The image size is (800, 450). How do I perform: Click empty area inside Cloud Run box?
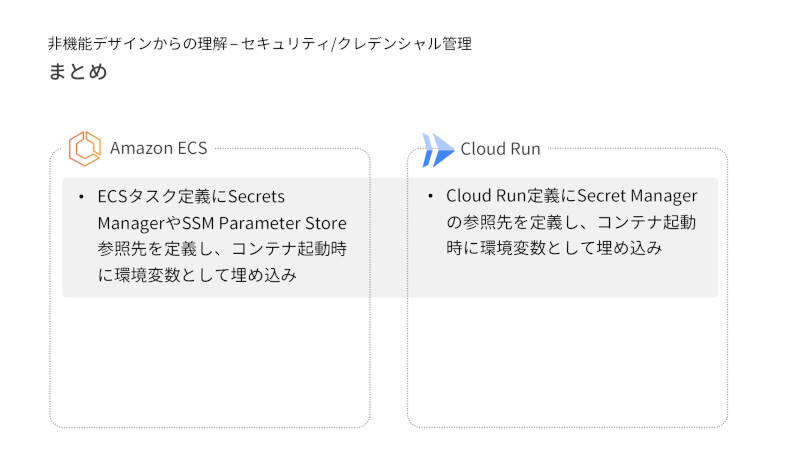coord(567,360)
